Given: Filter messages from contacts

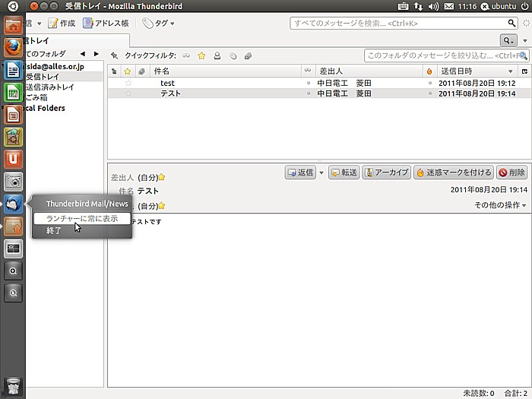Looking at the screenshot, I should 217,55.
